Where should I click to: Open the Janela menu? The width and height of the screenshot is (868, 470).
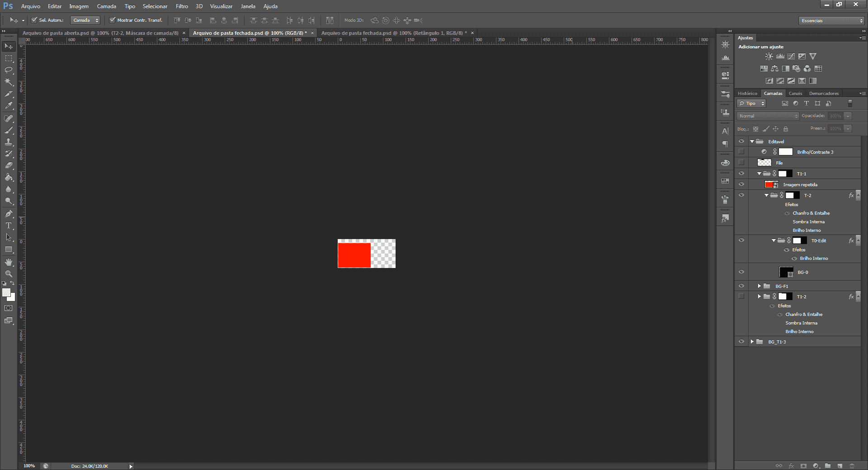tap(248, 6)
